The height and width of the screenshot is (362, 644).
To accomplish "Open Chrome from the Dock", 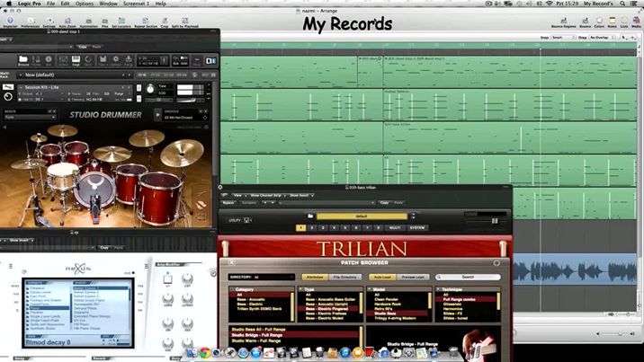I will click(x=204, y=352).
